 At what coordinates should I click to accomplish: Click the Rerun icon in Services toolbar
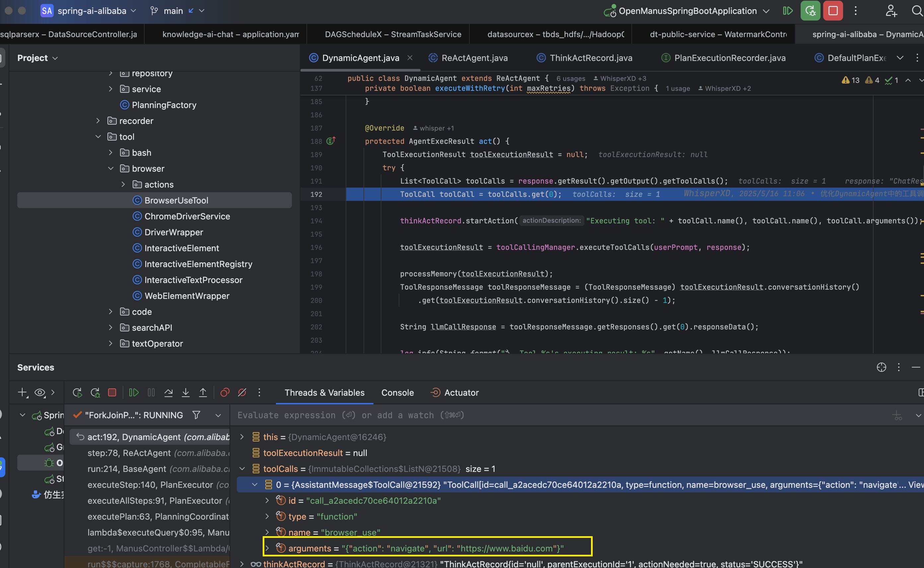(x=77, y=393)
